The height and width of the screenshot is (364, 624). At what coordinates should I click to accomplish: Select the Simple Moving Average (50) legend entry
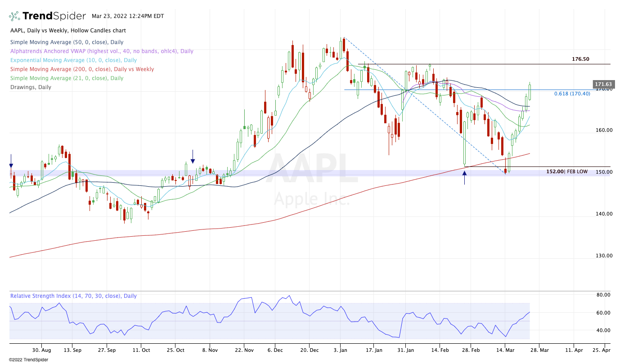(67, 42)
